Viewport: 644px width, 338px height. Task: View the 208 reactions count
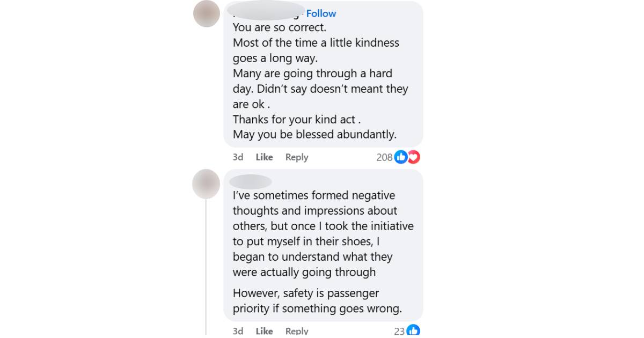coord(384,157)
